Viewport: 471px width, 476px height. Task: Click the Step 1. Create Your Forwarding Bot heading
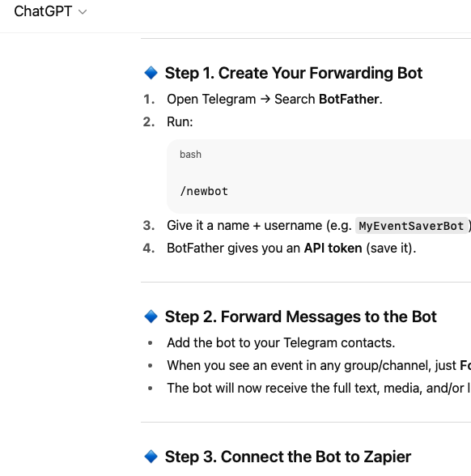coord(294,73)
